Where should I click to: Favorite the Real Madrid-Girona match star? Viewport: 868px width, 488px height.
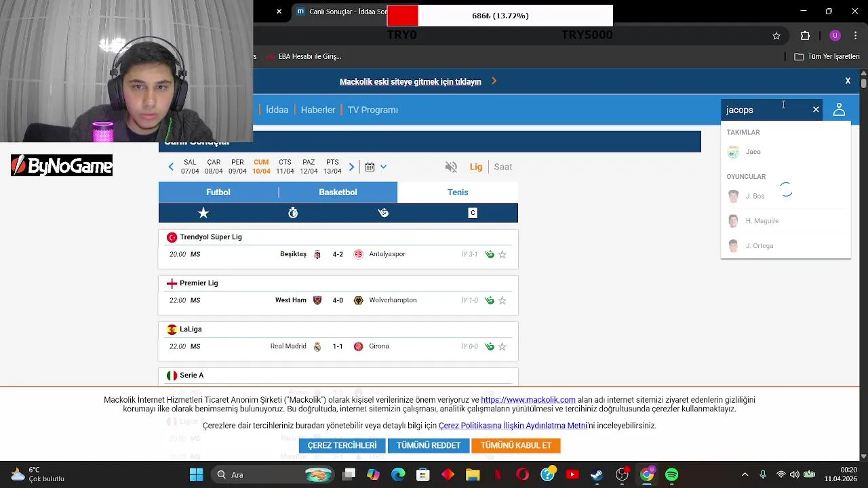point(502,347)
